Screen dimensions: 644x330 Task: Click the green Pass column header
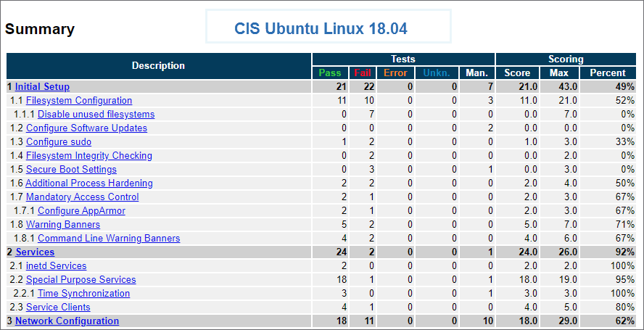[x=330, y=73]
